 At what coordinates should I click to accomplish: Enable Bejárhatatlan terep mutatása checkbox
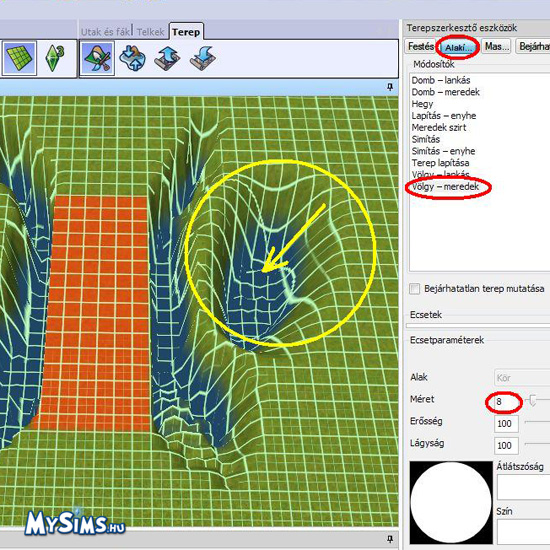(x=415, y=289)
